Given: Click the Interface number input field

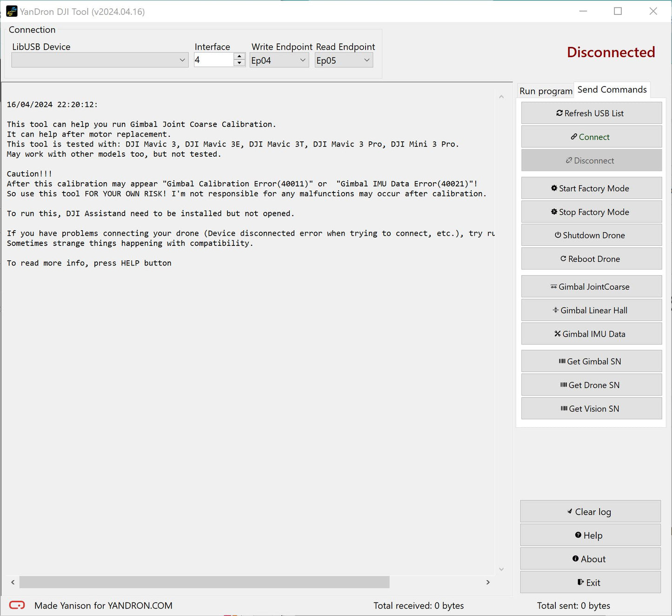Looking at the screenshot, I should [213, 60].
